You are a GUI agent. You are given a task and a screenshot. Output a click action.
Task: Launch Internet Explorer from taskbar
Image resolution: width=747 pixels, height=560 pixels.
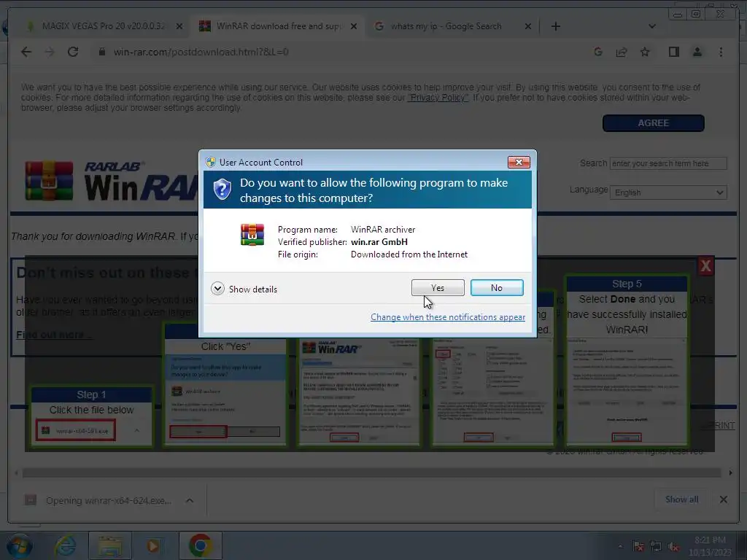(65, 545)
